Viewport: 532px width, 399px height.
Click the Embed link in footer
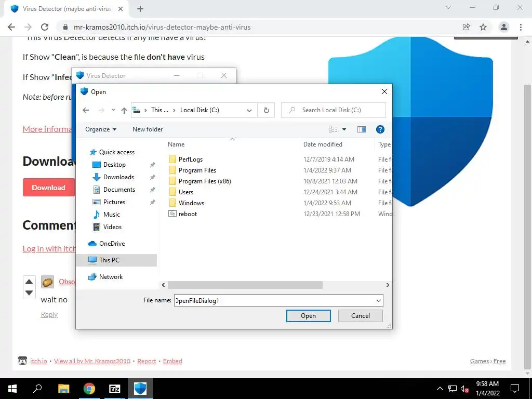click(172, 361)
